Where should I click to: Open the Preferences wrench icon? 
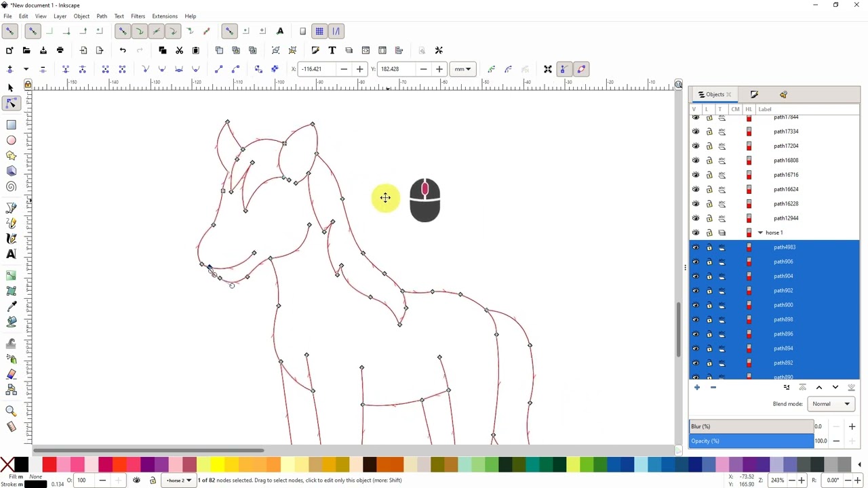(x=439, y=50)
